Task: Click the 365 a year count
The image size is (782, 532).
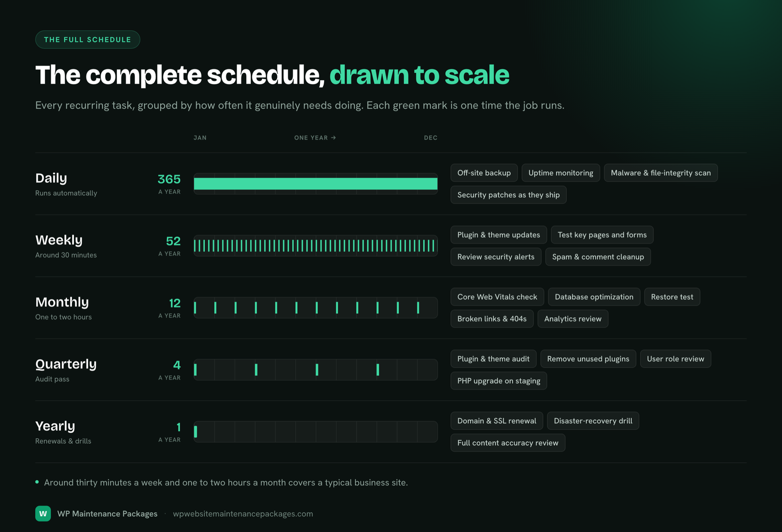Action: (x=169, y=184)
